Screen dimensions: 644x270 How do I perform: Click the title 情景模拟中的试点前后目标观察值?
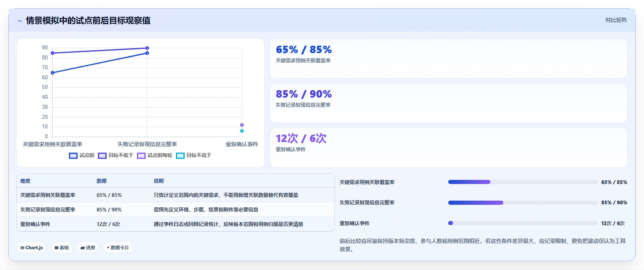[88, 20]
